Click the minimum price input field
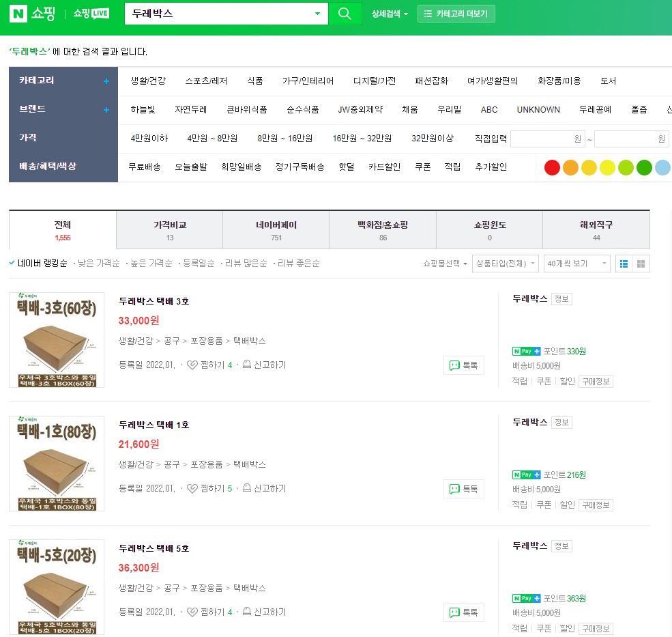Image resolution: width=672 pixels, height=637 pixels. pos(548,139)
